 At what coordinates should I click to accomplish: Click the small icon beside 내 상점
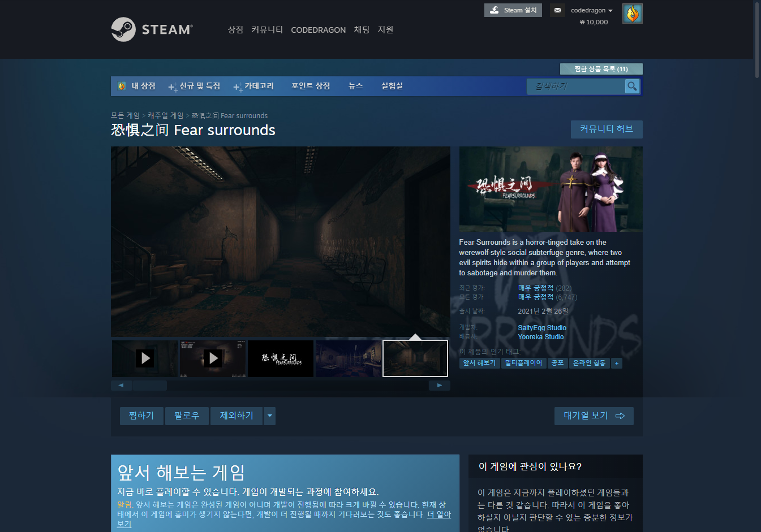[122, 86]
